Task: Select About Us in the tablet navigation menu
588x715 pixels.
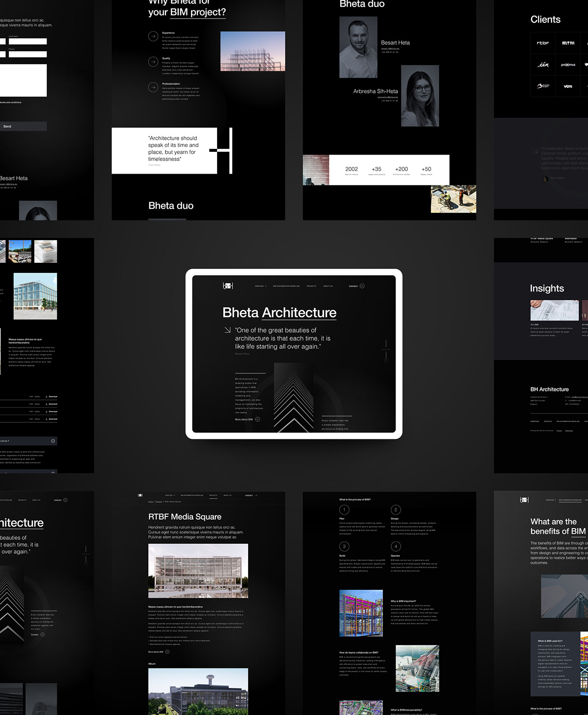Action: click(328, 286)
